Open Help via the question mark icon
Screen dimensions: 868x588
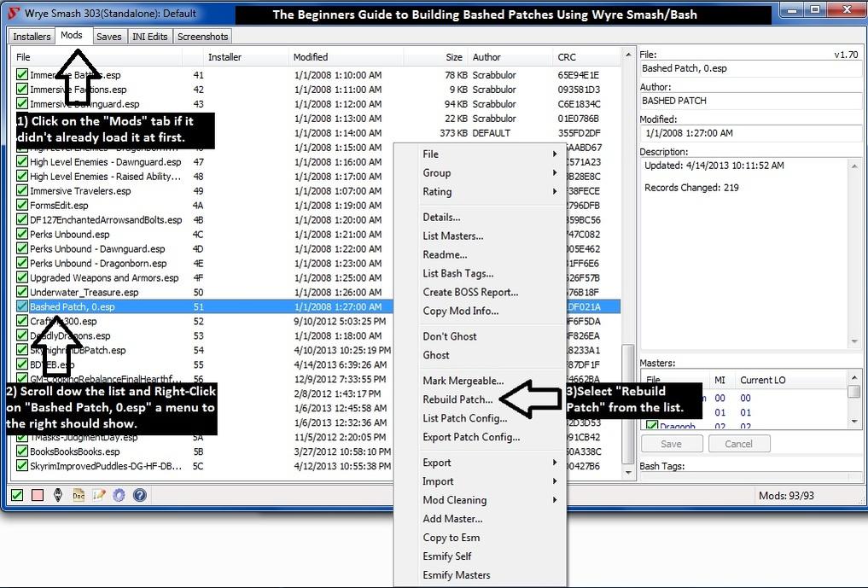[139, 495]
